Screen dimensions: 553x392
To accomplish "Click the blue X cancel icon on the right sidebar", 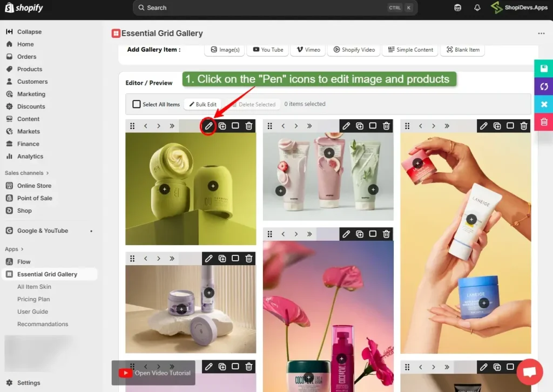I will coord(543,104).
